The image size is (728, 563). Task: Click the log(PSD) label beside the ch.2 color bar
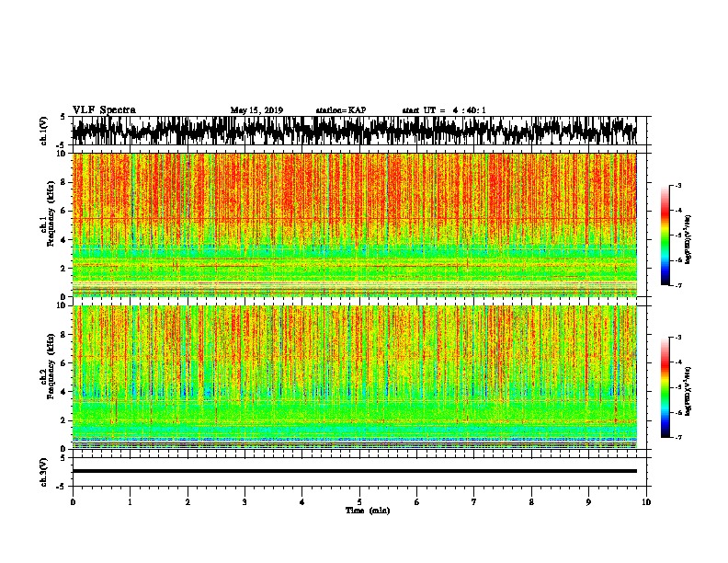[x=688, y=391]
